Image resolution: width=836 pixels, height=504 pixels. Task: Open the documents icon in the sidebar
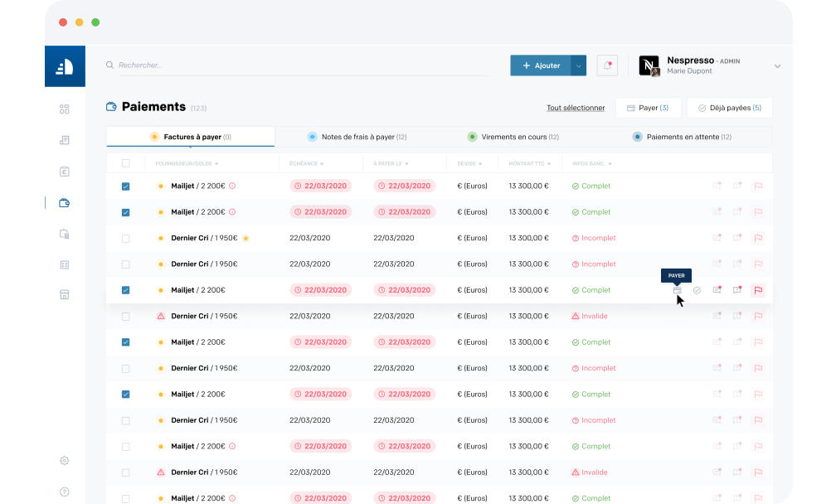pyautogui.click(x=65, y=140)
